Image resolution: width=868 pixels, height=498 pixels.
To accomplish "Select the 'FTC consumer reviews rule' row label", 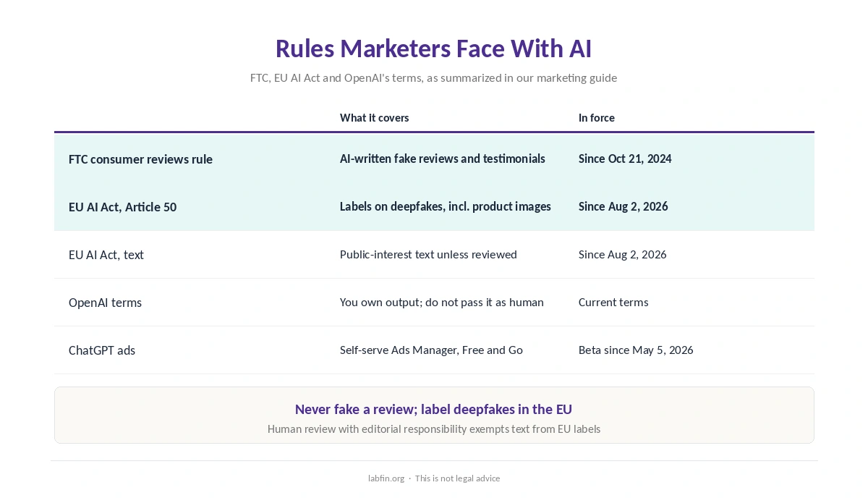I will click(140, 159).
